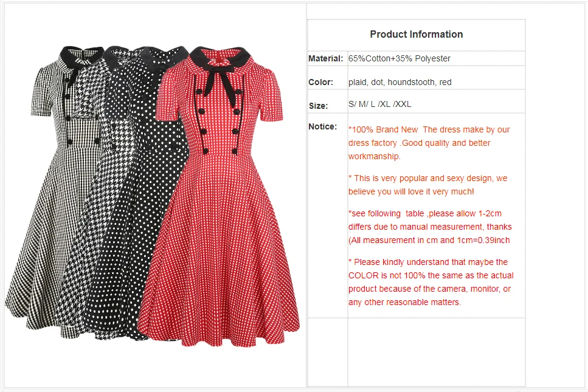Viewport: 588px width, 392px height.
Task: Click the Size label
Action: point(319,106)
